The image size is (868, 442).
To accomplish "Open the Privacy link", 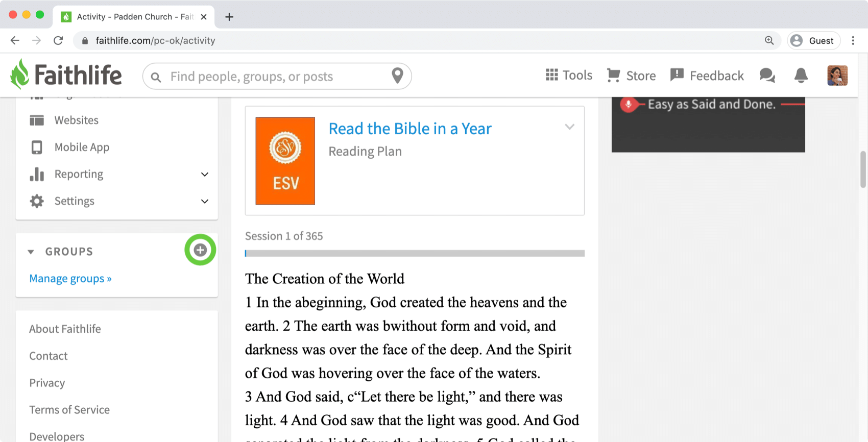I will pyautogui.click(x=47, y=383).
